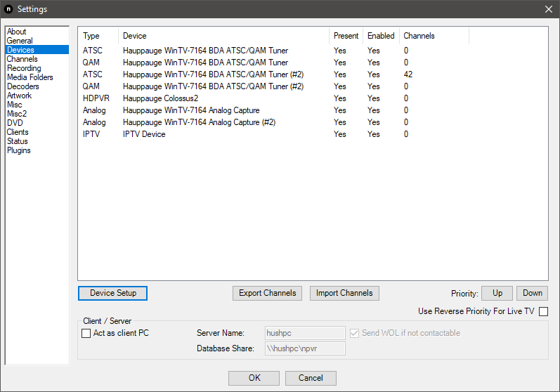560x392 pixels.
Task: Click the Server Name field
Action: [305, 333]
